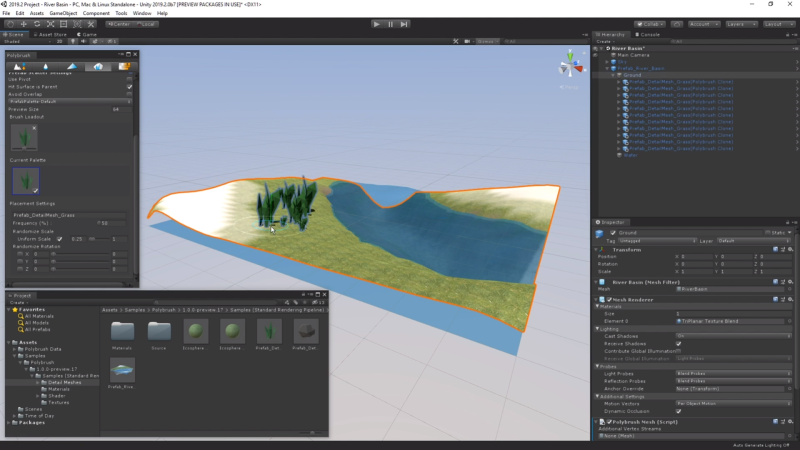Open Mesh Filter help reference icon
The image size is (800, 450).
(776, 282)
